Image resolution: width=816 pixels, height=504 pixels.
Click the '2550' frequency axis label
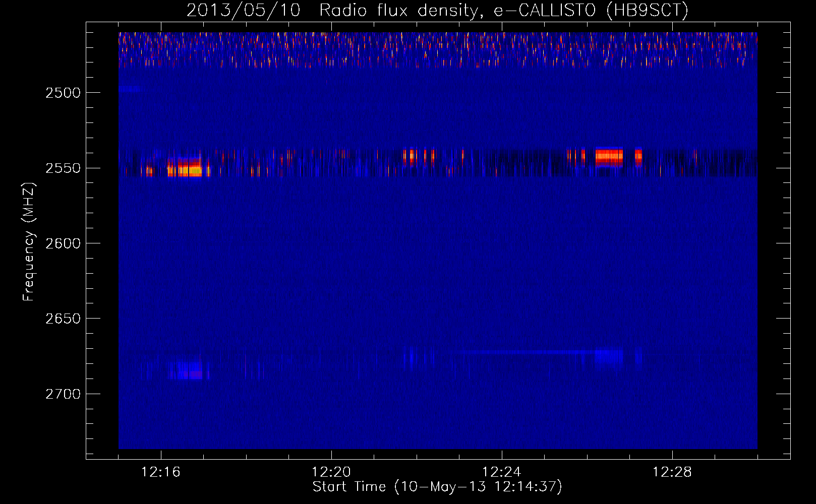coord(63,168)
